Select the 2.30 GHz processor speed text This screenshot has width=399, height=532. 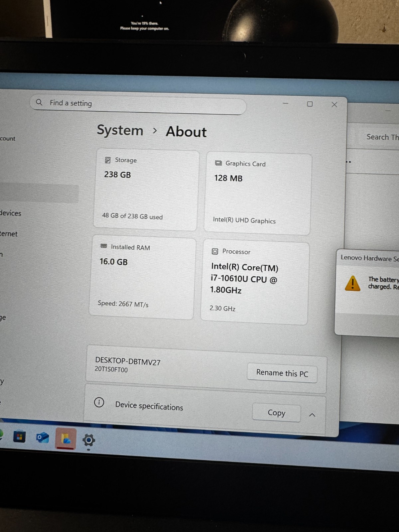pyautogui.click(x=222, y=308)
